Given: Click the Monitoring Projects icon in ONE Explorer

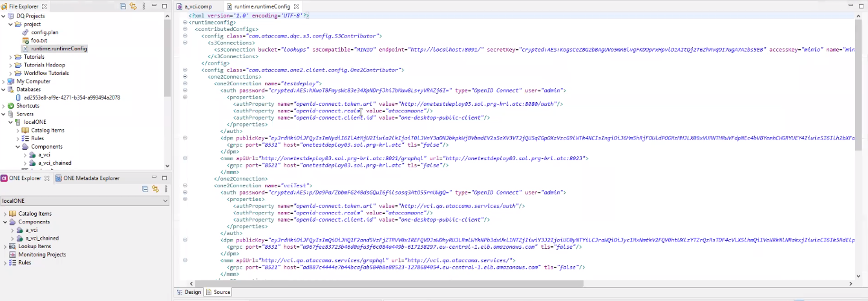Looking at the screenshot, I should [x=12, y=254].
